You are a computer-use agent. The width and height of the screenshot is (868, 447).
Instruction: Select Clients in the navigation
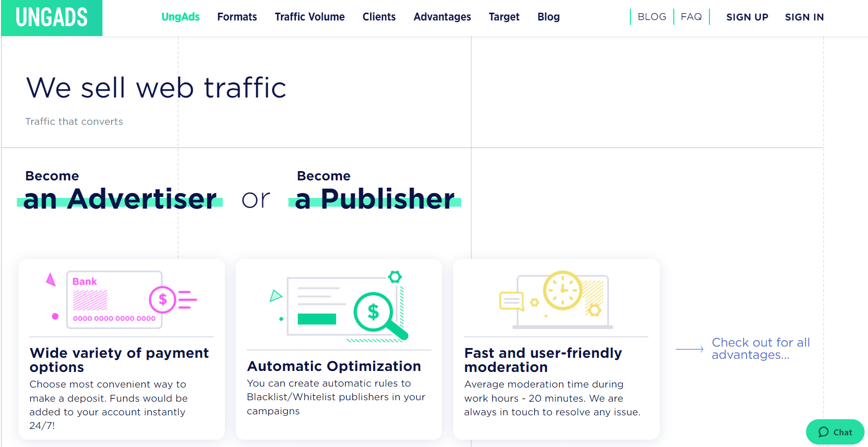[x=379, y=17]
